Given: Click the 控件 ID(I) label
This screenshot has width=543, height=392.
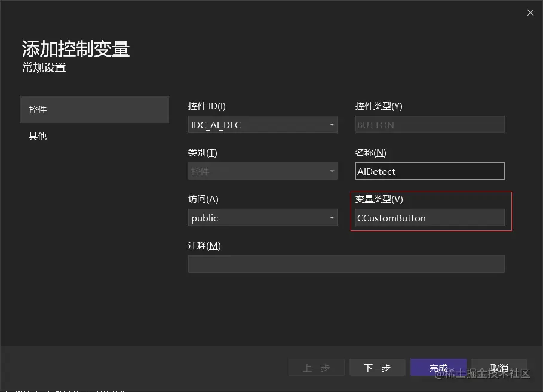Looking at the screenshot, I should coord(207,106).
